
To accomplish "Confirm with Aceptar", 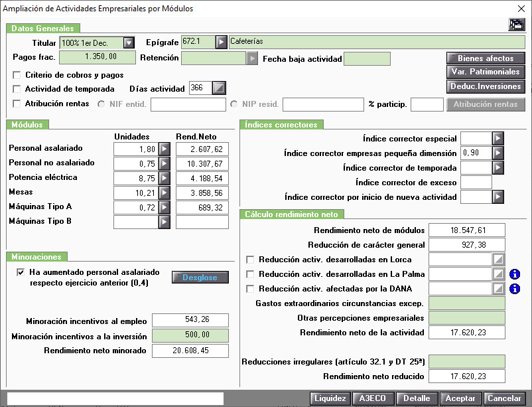I will coord(460,398).
